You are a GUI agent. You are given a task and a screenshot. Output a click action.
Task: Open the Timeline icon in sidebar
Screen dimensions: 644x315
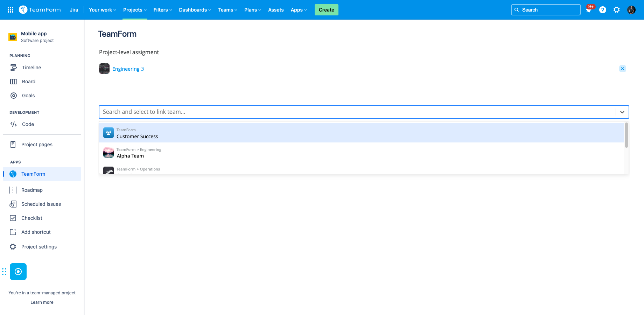point(14,68)
